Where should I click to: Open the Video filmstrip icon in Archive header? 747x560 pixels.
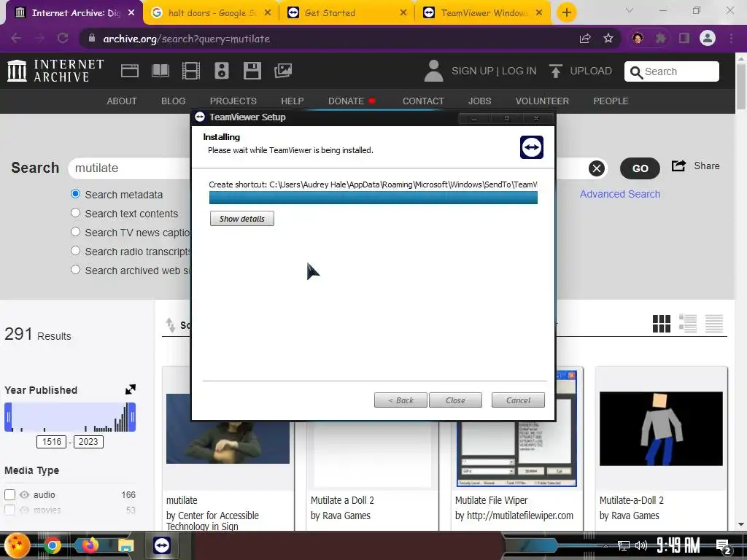tap(191, 71)
